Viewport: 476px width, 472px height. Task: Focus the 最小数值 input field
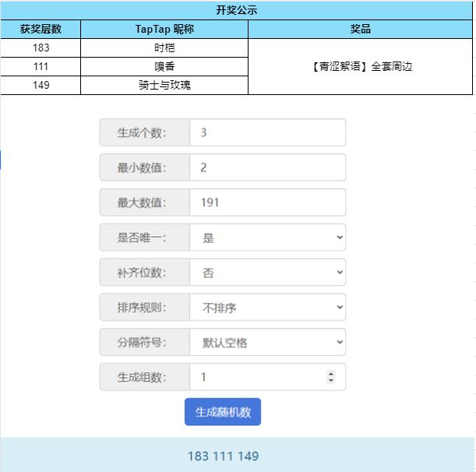268,167
